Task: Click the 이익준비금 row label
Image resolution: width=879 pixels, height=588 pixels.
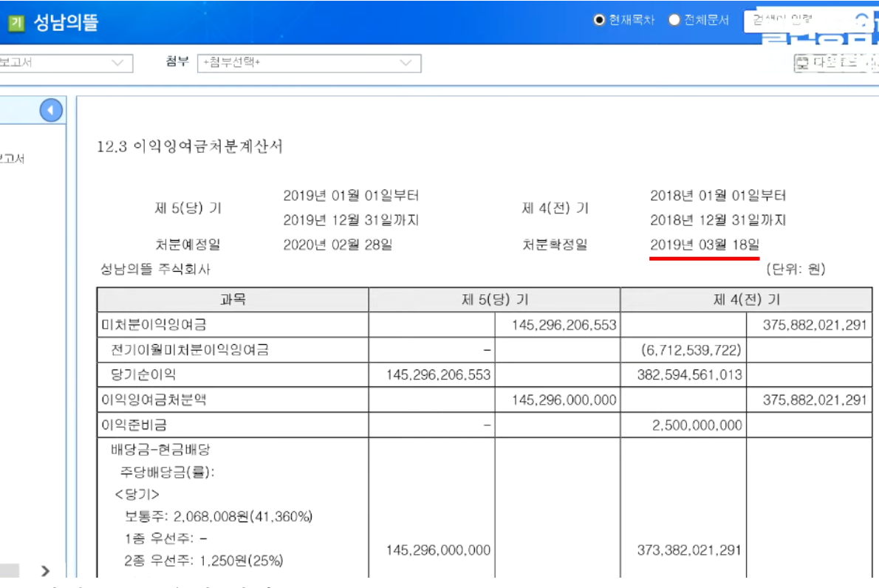Action: (x=134, y=425)
